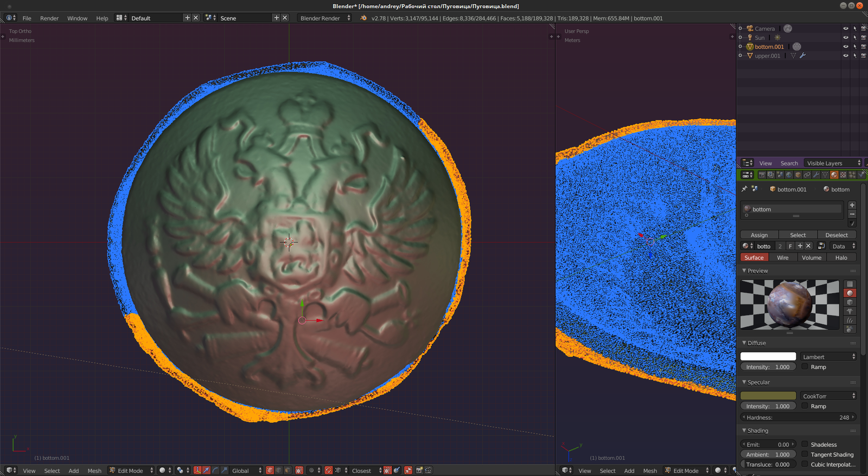The height and width of the screenshot is (476, 868).
Task: Hide upper.001 via its eye icon
Action: click(845, 55)
